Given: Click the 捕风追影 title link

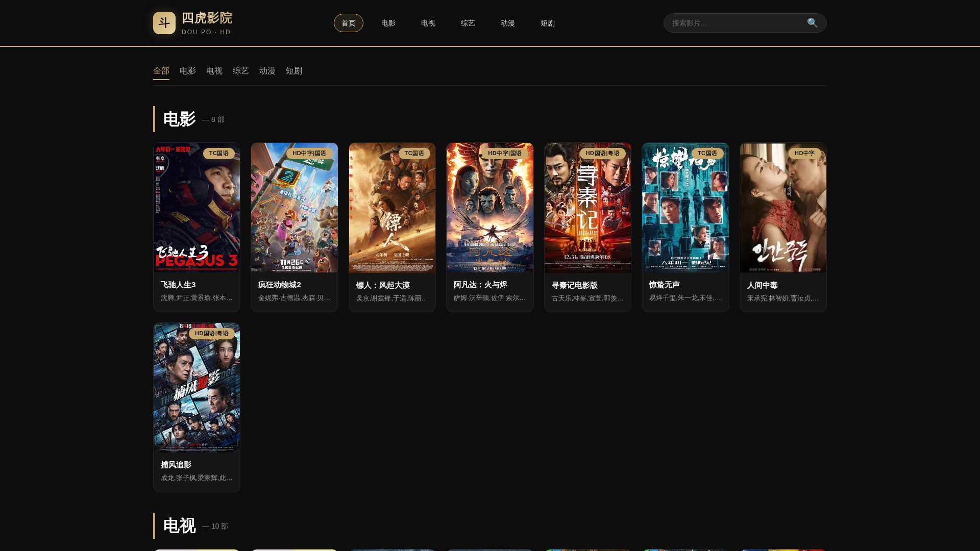Looking at the screenshot, I should coord(176,465).
